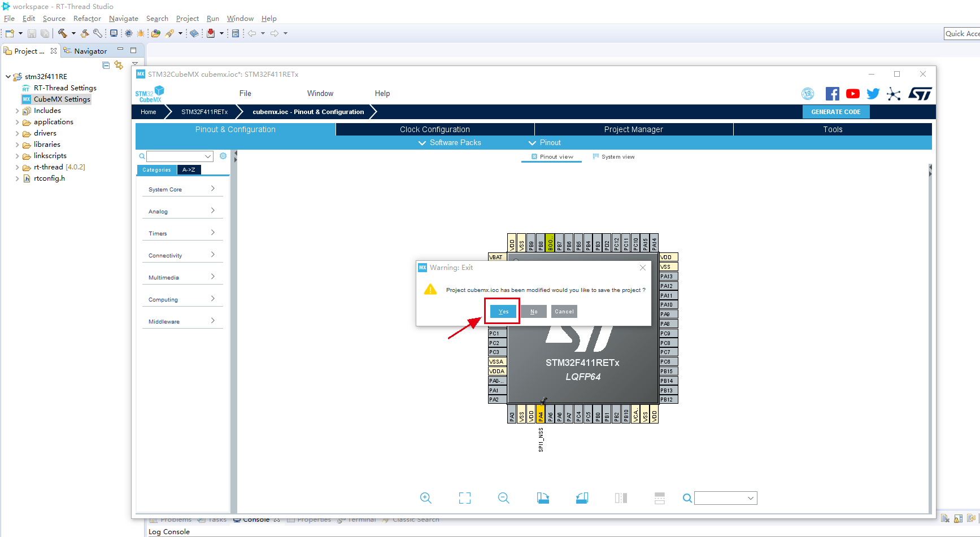
Task: Expand the Analog category
Action: pyautogui.click(x=182, y=211)
